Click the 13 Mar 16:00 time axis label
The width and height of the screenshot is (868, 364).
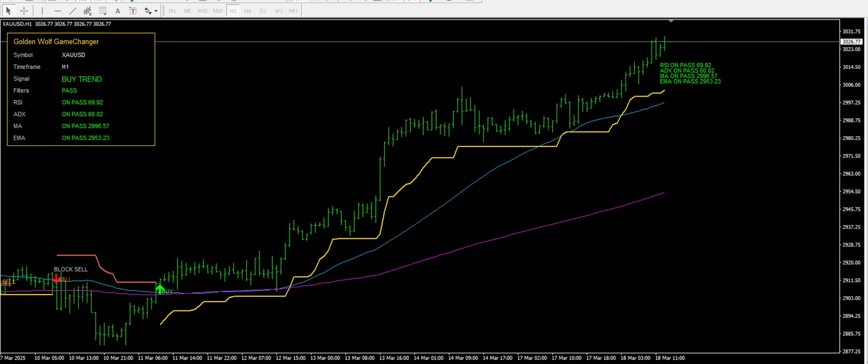394,358
